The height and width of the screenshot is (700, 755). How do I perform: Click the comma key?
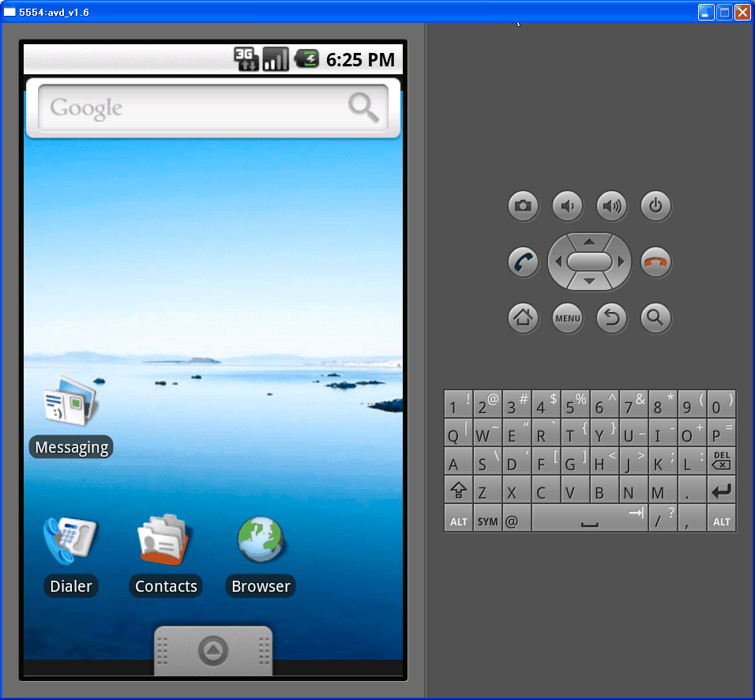[x=692, y=518]
